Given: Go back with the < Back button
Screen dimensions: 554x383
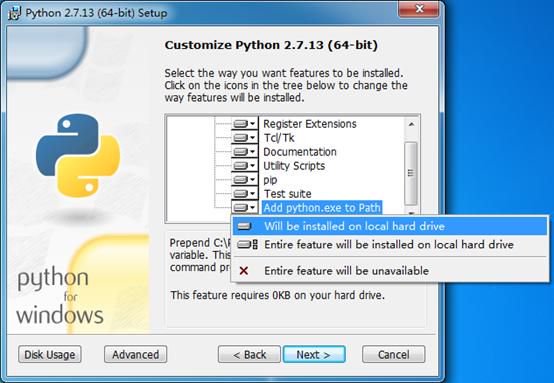Looking at the screenshot, I should point(249,354).
